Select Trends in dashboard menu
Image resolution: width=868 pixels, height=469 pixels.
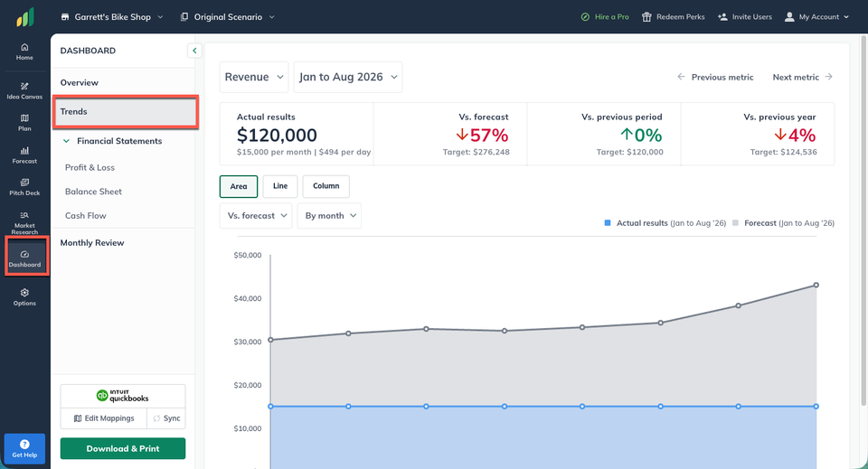pyautogui.click(x=126, y=112)
